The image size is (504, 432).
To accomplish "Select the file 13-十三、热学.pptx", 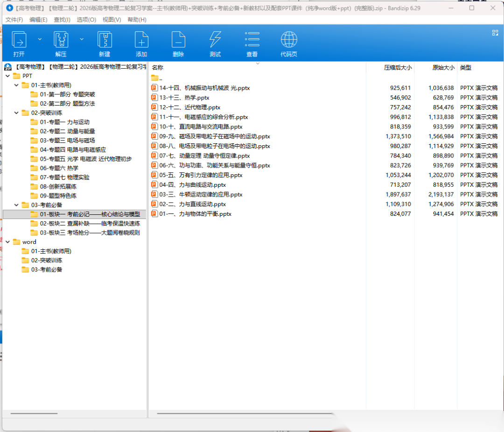I will click(x=184, y=98).
